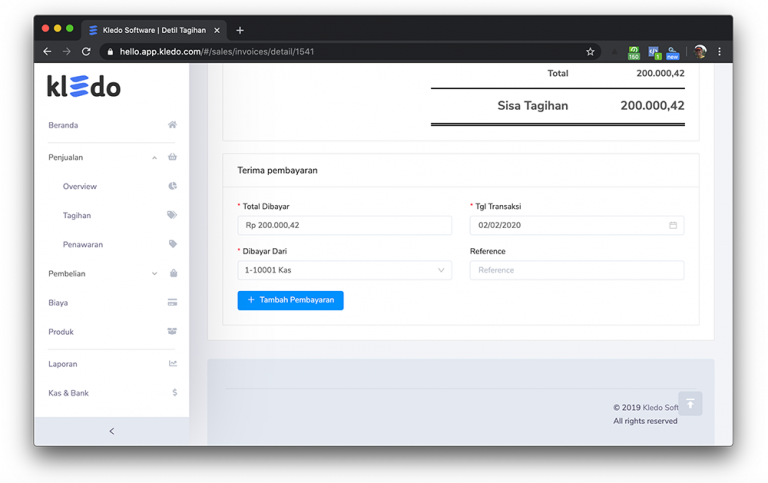Click the Kas & Bank dollar icon
Screen dimensions: 768x483
pos(175,392)
